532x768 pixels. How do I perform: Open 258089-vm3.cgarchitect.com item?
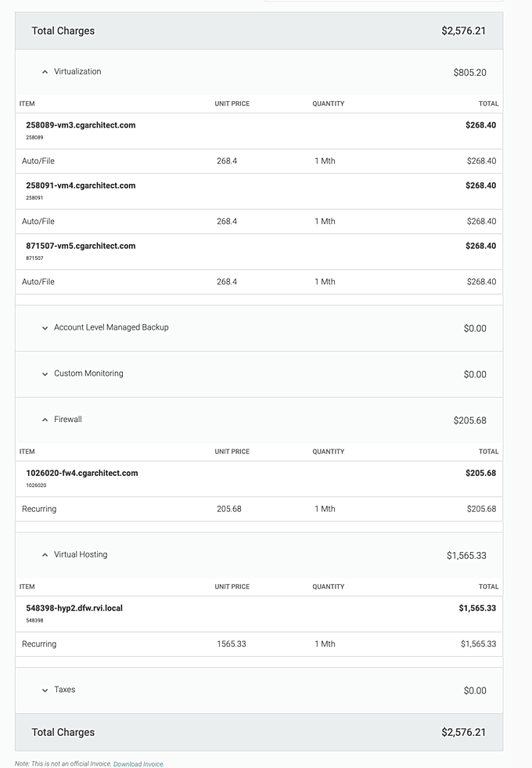tap(81, 125)
